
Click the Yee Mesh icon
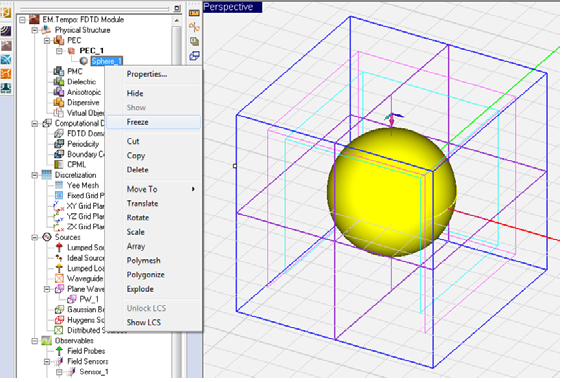(59, 185)
